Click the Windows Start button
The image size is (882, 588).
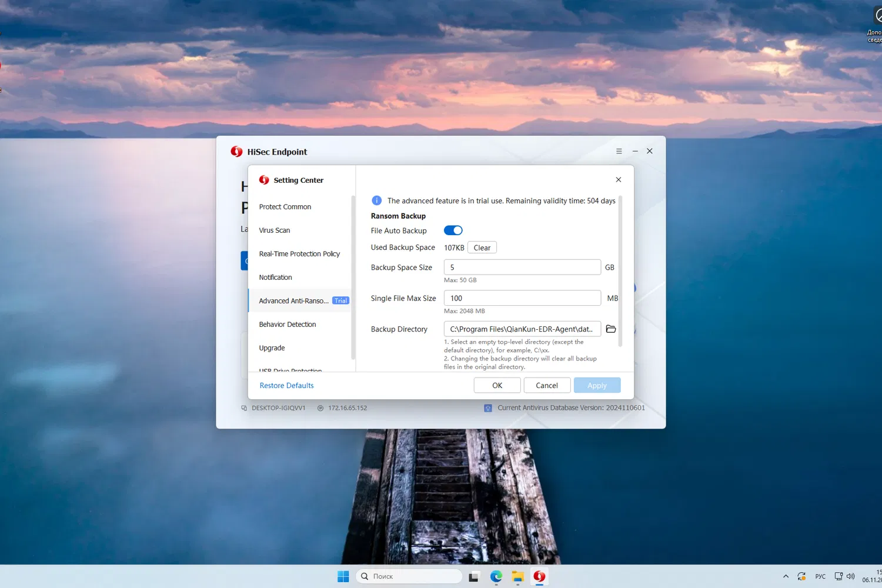pyautogui.click(x=343, y=576)
